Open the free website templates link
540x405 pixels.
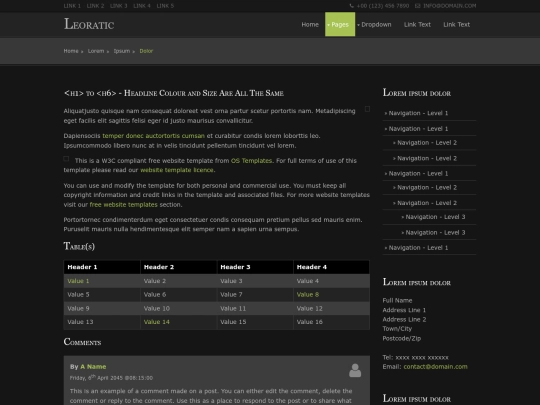(x=124, y=205)
